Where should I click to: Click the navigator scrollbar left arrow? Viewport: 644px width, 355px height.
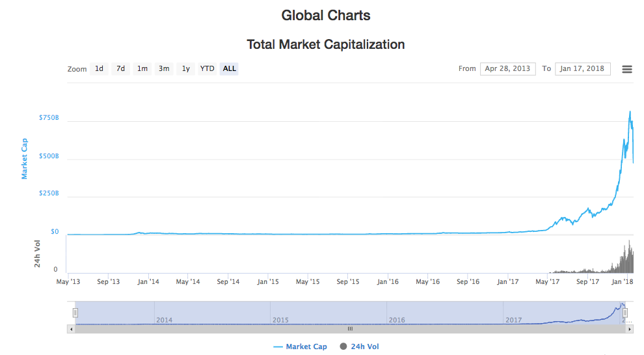pos(71,329)
